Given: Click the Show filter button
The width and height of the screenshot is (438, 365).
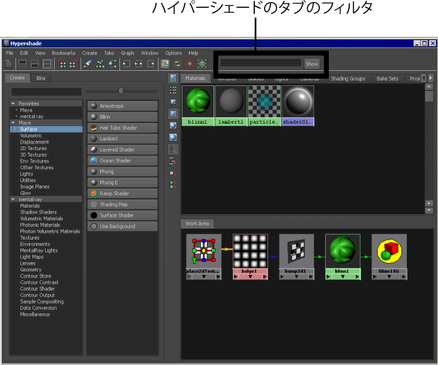Looking at the screenshot, I should click(312, 64).
